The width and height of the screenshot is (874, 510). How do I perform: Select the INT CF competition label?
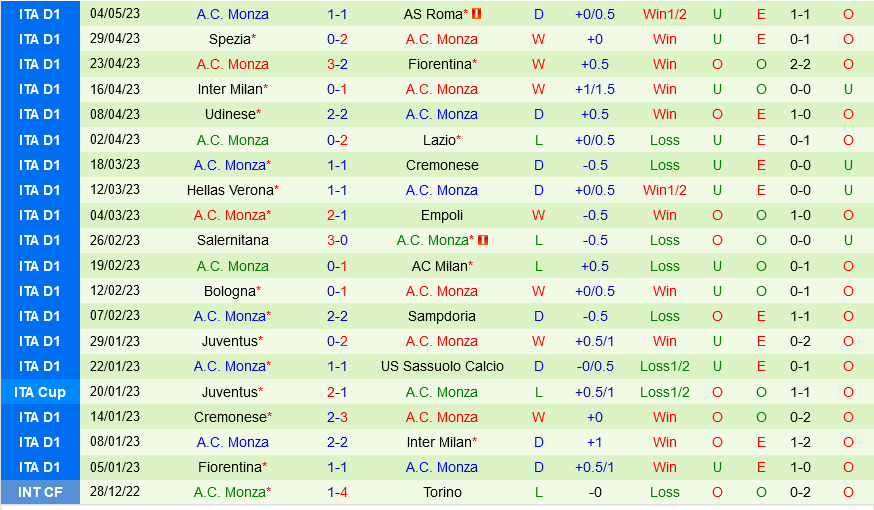(40, 492)
